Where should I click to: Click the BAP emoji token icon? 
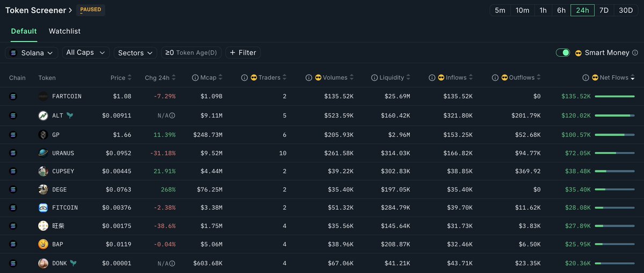pyautogui.click(x=43, y=244)
